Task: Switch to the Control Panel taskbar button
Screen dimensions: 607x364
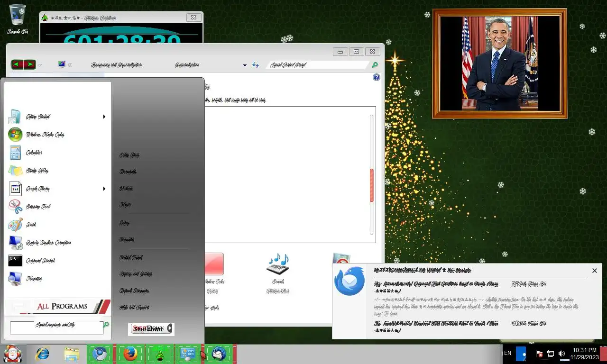Action: (189, 354)
